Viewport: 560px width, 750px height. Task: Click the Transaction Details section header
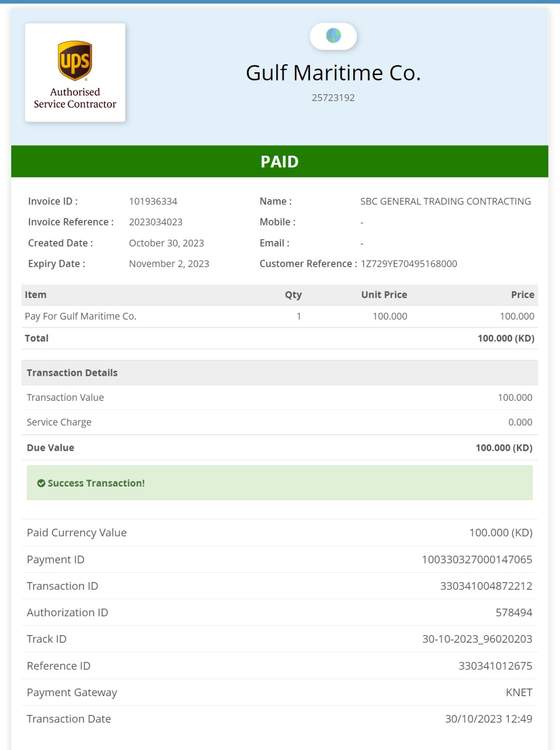click(72, 373)
